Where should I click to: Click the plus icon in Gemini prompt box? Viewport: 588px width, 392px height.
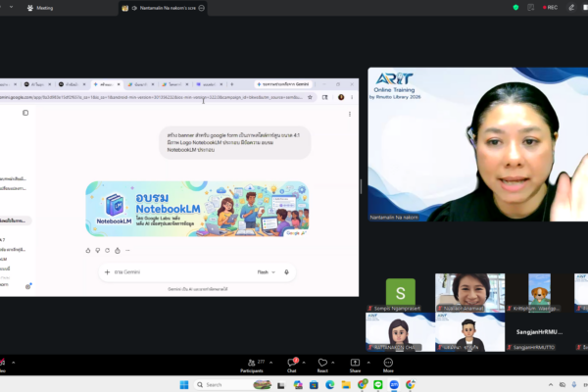pyautogui.click(x=107, y=272)
